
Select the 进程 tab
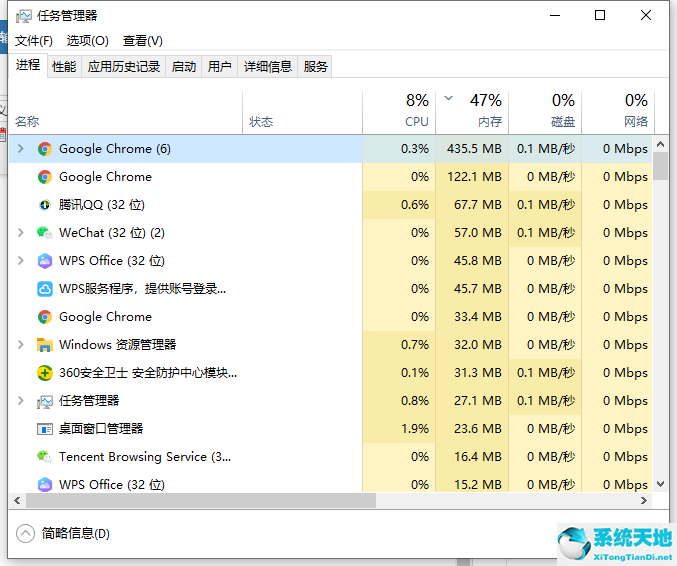(x=28, y=65)
